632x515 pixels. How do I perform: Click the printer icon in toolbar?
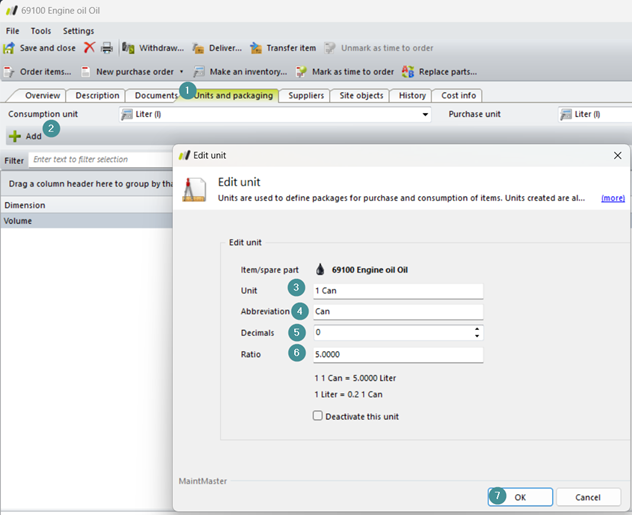pos(106,48)
